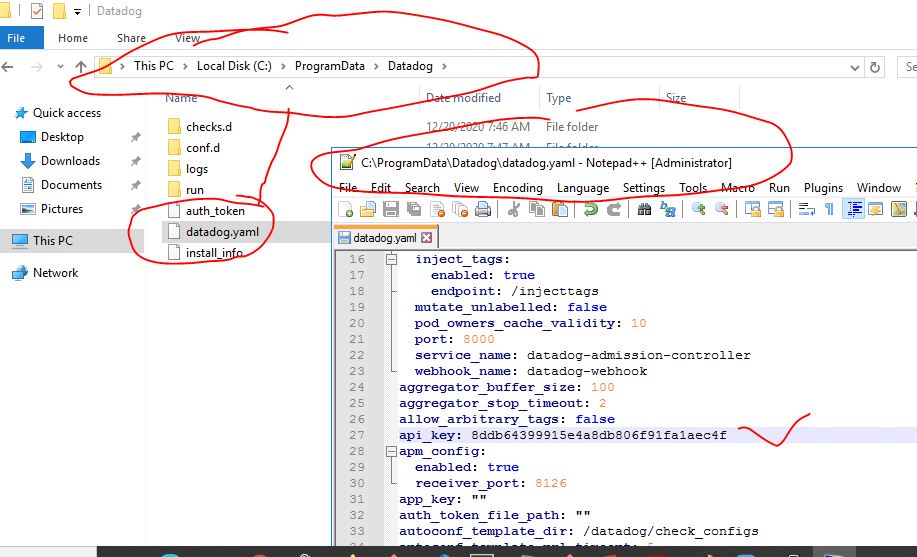Click the Save icon in Notepad++ toolbar
Image resolution: width=917 pixels, height=557 pixels.
point(391,209)
